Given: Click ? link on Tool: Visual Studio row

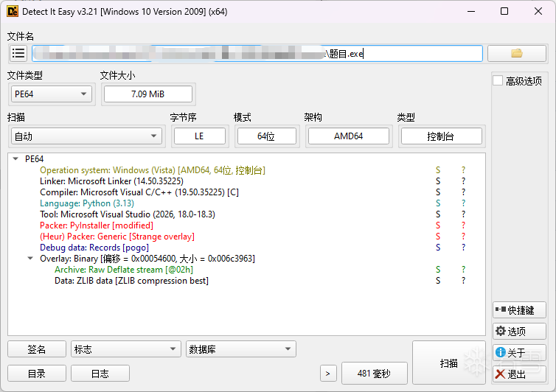Looking at the screenshot, I should click(463, 214).
